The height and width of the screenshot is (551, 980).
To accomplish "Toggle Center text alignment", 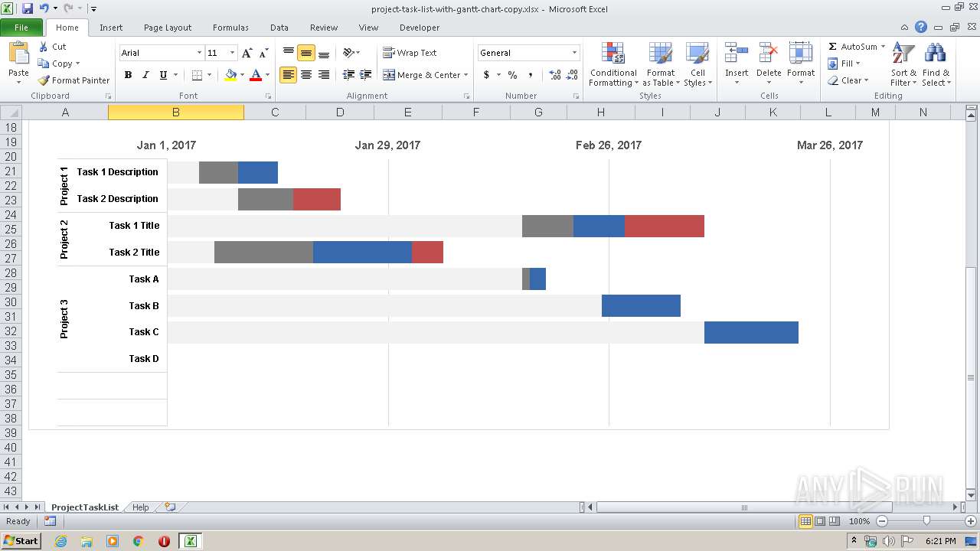I will coord(306,75).
